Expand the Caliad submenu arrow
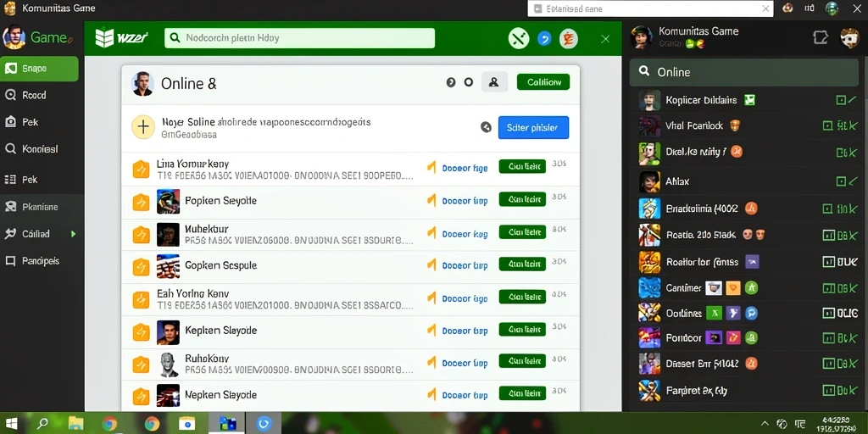This screenshot has height=434, width=868. click(73, 234)
